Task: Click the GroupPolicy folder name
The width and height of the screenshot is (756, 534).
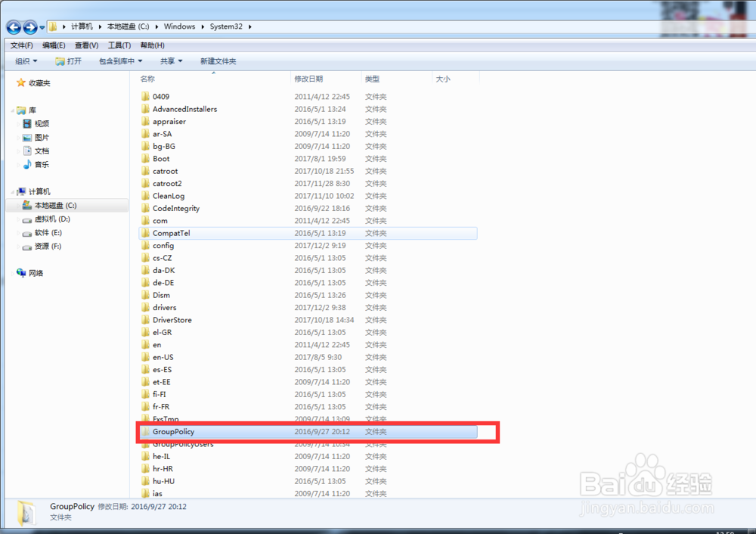Action: point(174,432)
